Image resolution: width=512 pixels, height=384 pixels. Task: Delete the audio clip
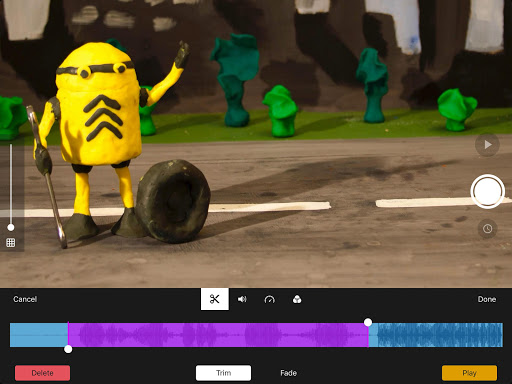[42, 373]
